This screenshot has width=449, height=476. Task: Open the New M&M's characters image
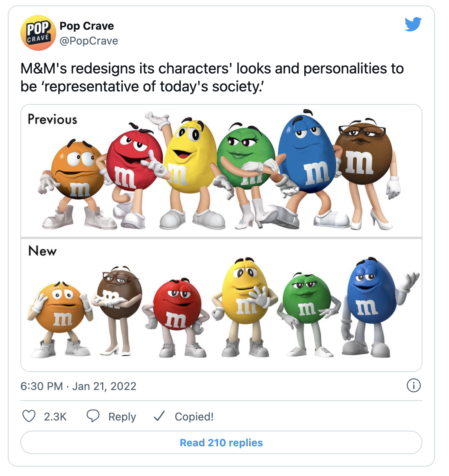coord(221,305)
